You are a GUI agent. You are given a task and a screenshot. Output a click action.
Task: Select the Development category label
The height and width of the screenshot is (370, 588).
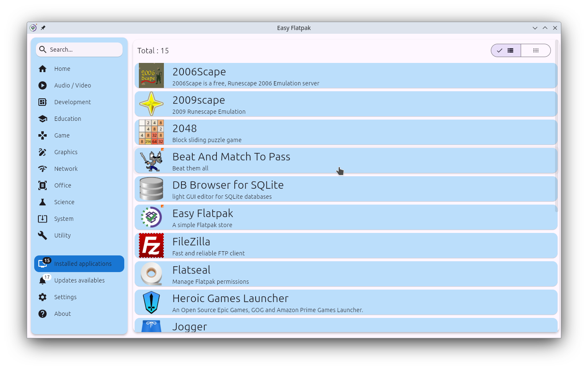point(73,102)
